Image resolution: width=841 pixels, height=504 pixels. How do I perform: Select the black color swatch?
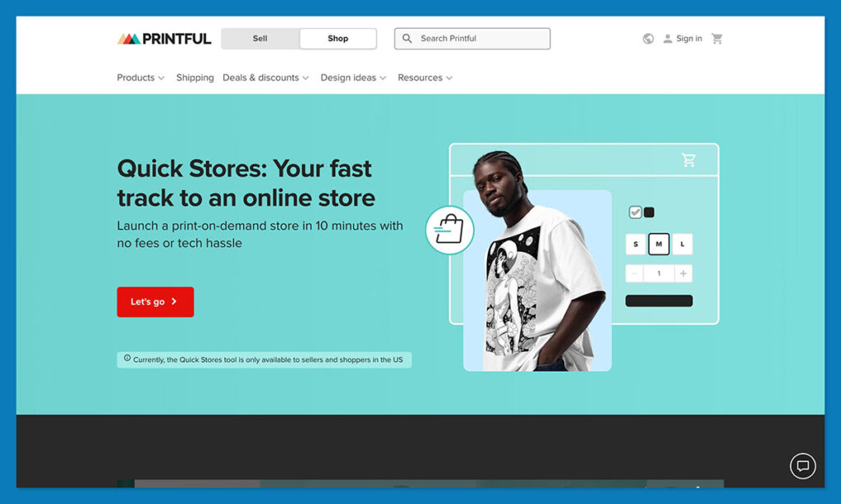[649, 213]
